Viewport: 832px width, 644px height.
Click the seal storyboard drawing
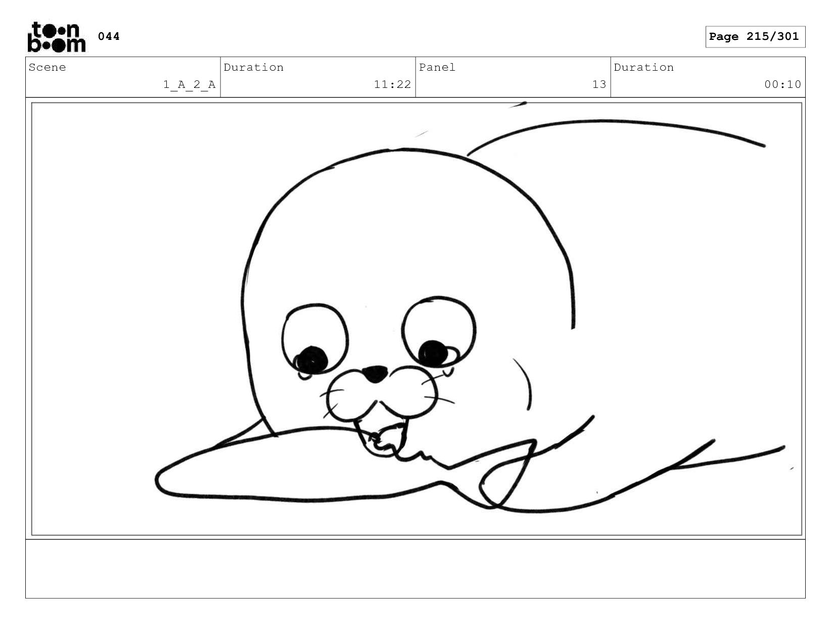pos(417,319)
